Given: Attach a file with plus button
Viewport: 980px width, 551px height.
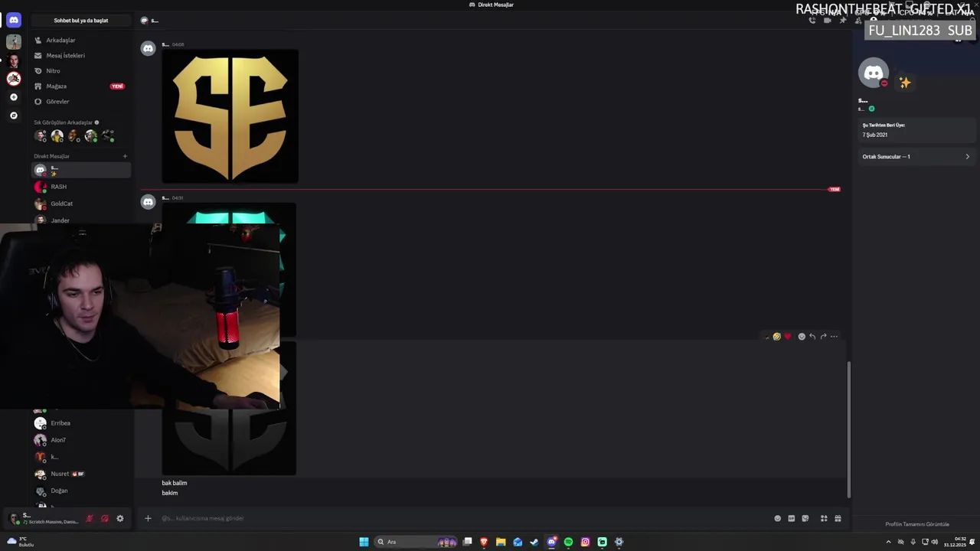Looking at the screenshot, I should pyautogui.click(x=148, y=518).
